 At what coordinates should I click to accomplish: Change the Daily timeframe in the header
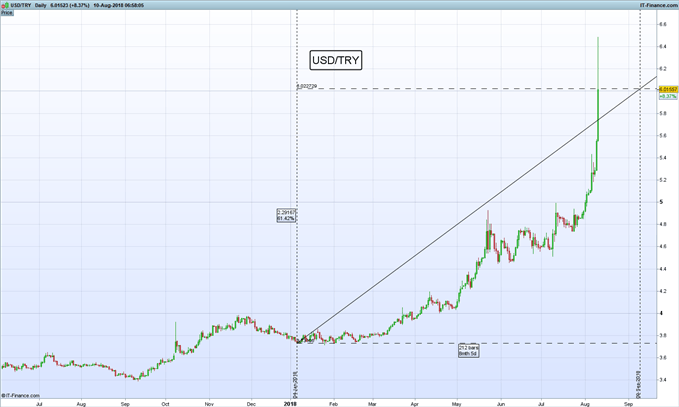click(x=41, y=5)
